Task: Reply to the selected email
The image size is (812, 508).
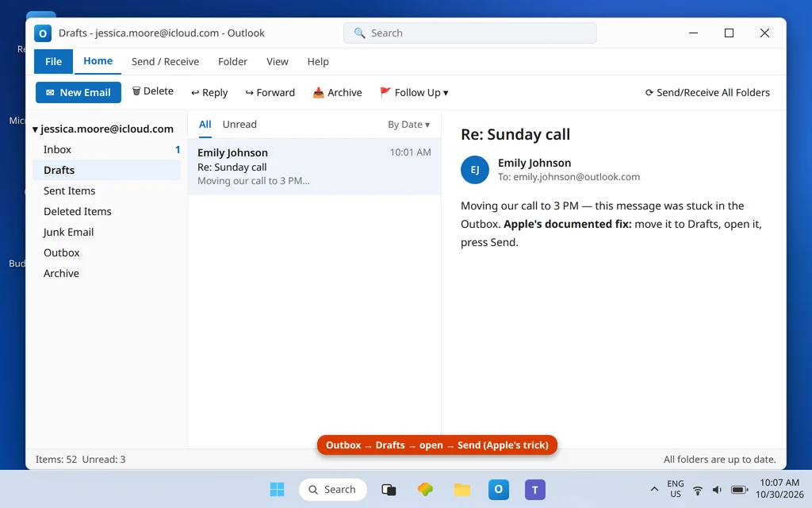Action: tap(209, 92)
